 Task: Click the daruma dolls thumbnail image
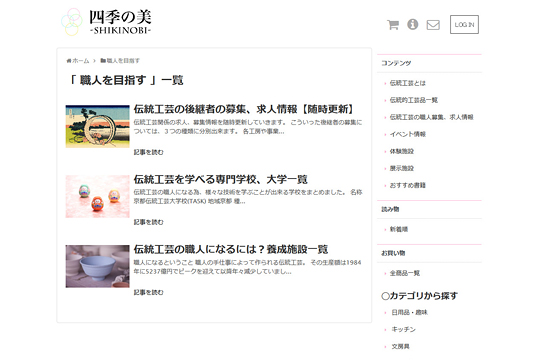pyautogui.click(x=97, y=196)
